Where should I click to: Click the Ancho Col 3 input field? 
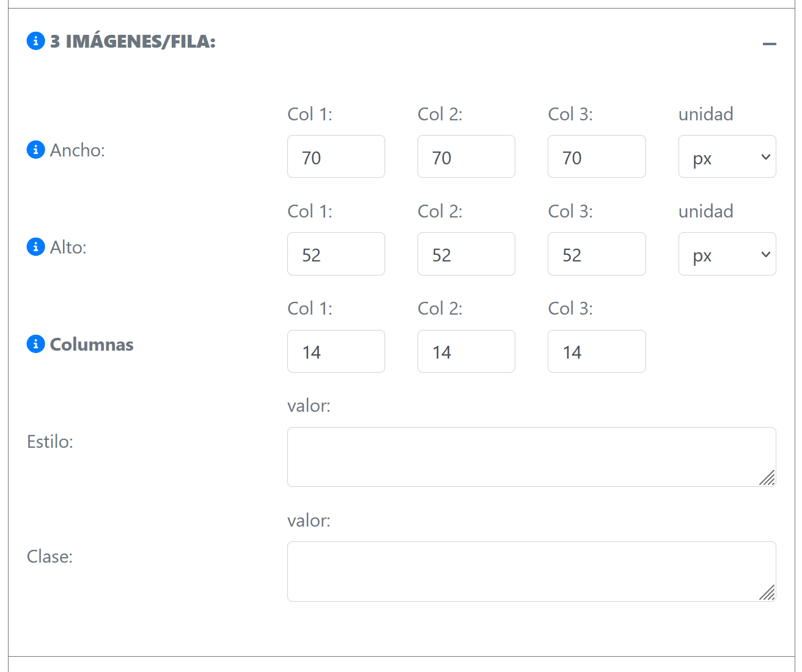pyautogui.click(x=596, y=157)
